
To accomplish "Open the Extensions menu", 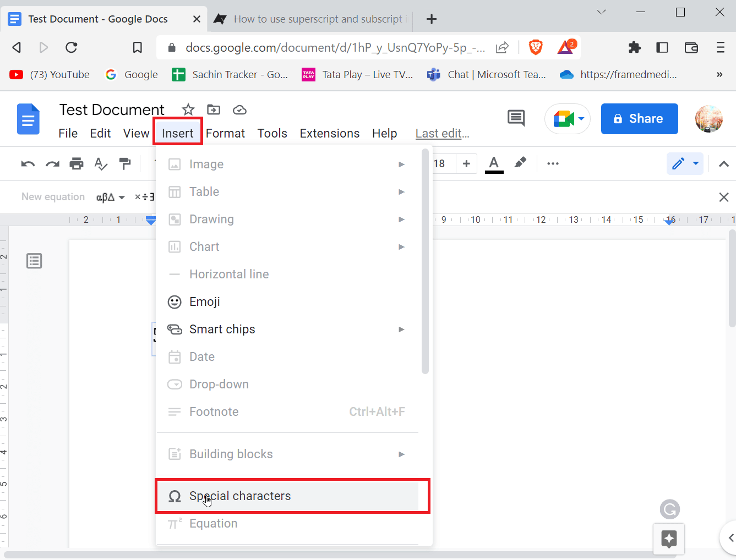I will coord(329,134).
